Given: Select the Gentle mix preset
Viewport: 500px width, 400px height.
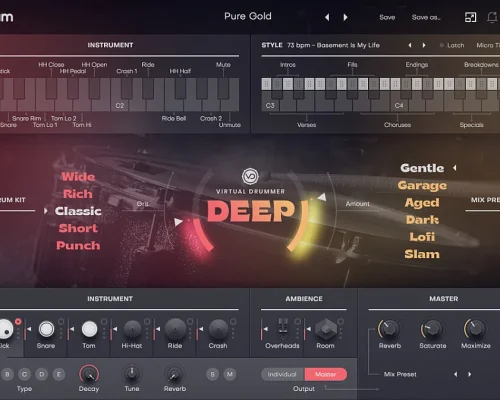Looking at the screenshot, I should pyautogui.click(x=422, y=168).
